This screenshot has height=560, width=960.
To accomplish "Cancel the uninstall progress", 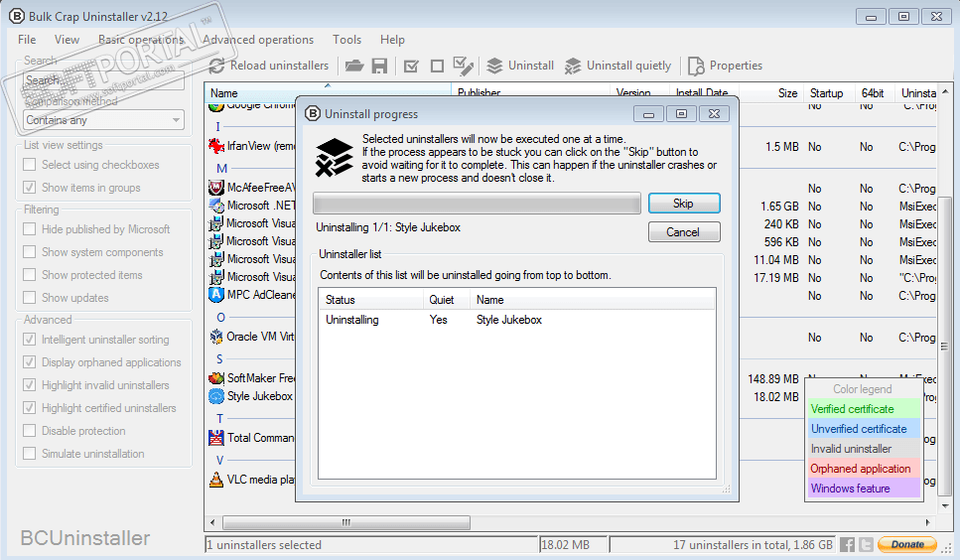I will [684, 232].
